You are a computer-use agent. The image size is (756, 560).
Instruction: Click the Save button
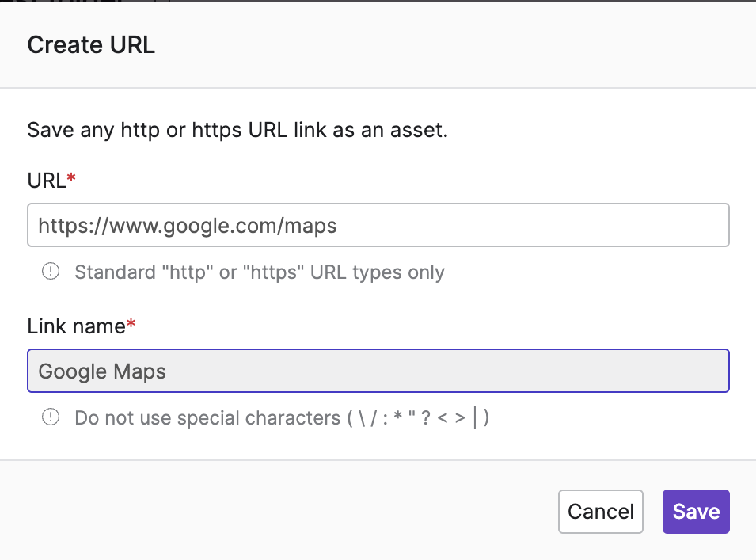pyautogui.click(x=695, y=512)
